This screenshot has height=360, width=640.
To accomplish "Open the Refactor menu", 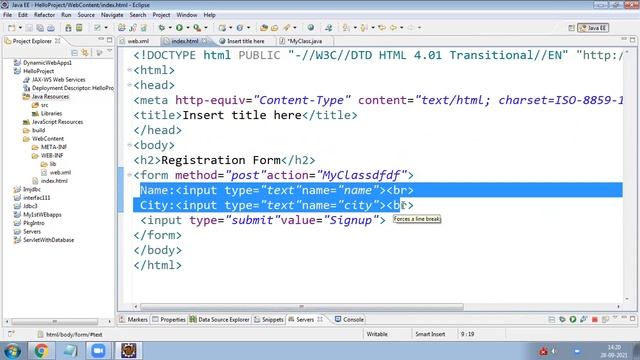I will coord(44,15).
